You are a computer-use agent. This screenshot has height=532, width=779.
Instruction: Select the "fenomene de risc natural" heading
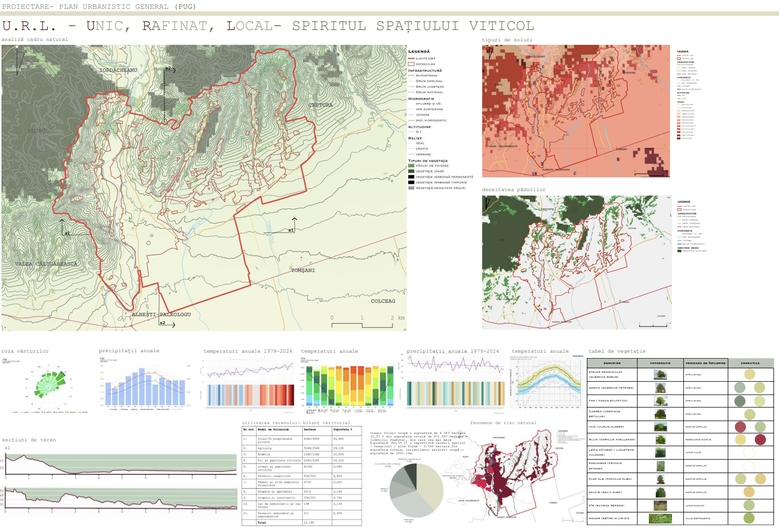tap(503, 423)
